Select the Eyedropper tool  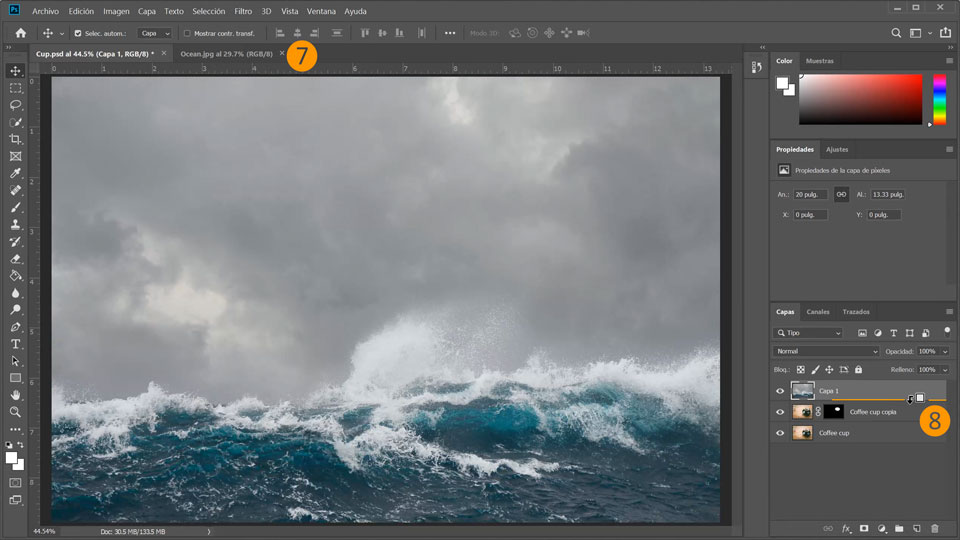coord(15,173)
